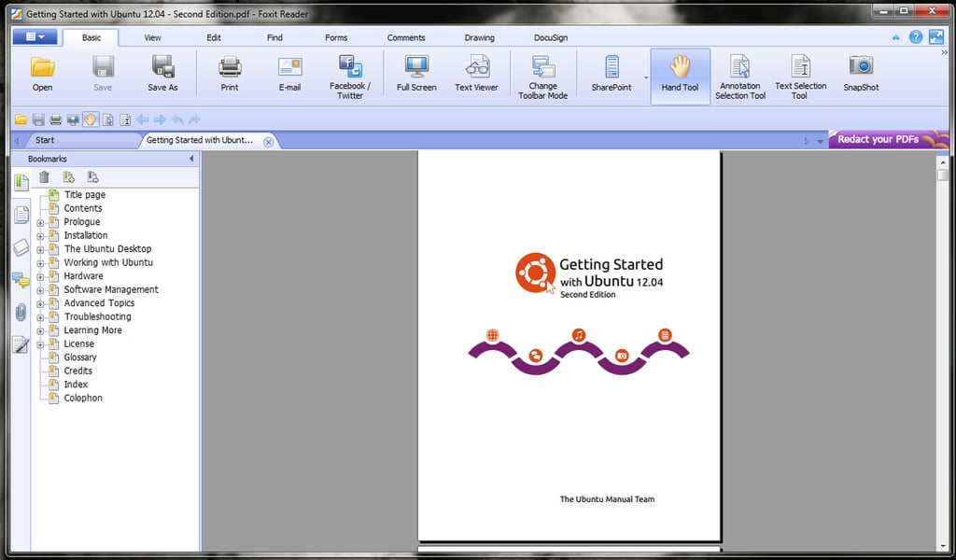Switch to the Edit ribbon tab
Image resolution: width=956 pixels, height=560 pixels.
(x=214, y=37)
